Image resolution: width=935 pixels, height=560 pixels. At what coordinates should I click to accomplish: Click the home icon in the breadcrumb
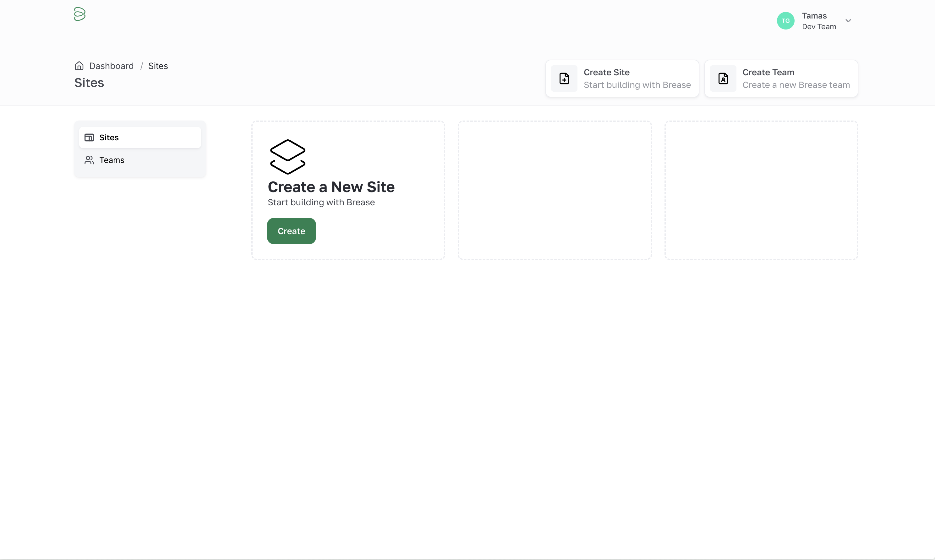point(79,66)
